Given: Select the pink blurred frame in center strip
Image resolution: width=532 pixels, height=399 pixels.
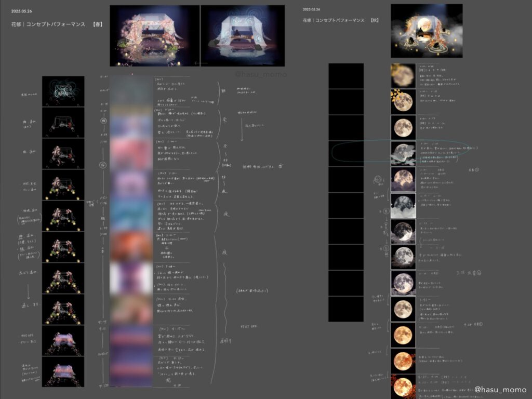Looking at the screenshot, I should (131, 154).
